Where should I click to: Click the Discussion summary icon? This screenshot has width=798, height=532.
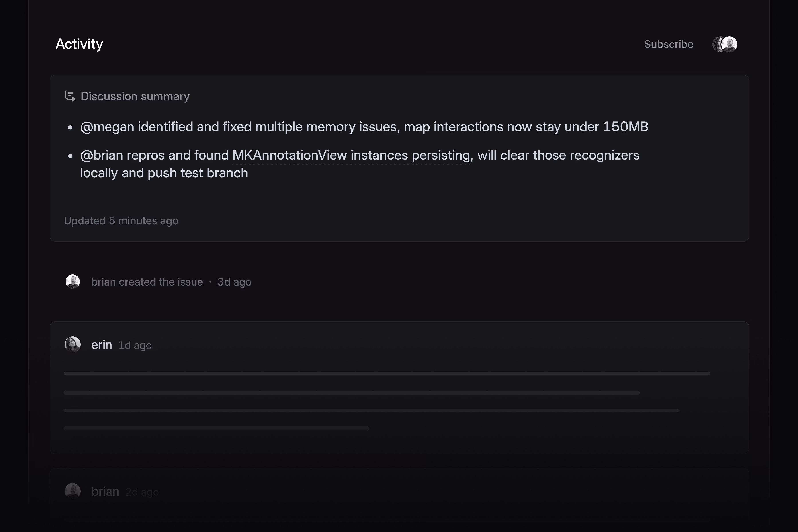70,96
